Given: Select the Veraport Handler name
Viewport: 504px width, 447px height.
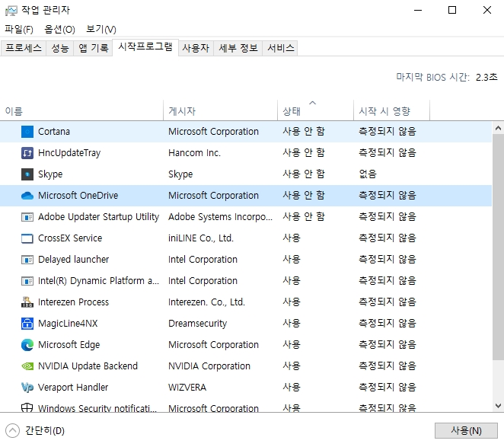Looking at the screenshot, I should pyautogui.click(x=73, y=387).
